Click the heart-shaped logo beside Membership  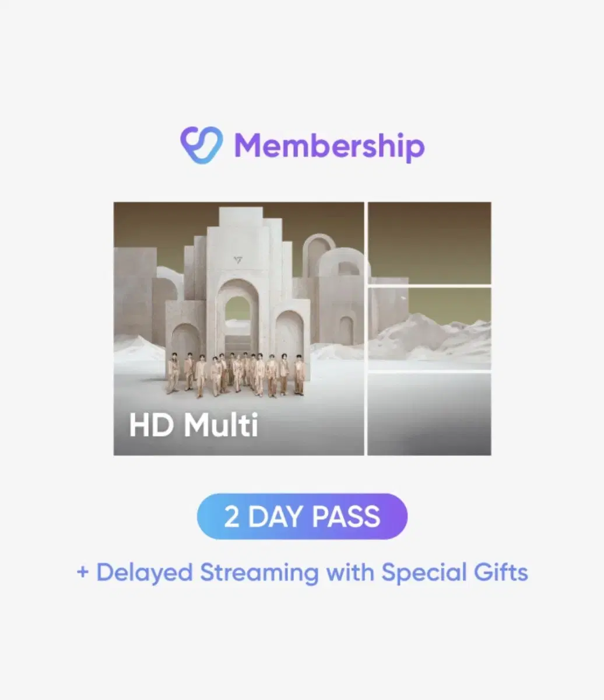(201, 145)
